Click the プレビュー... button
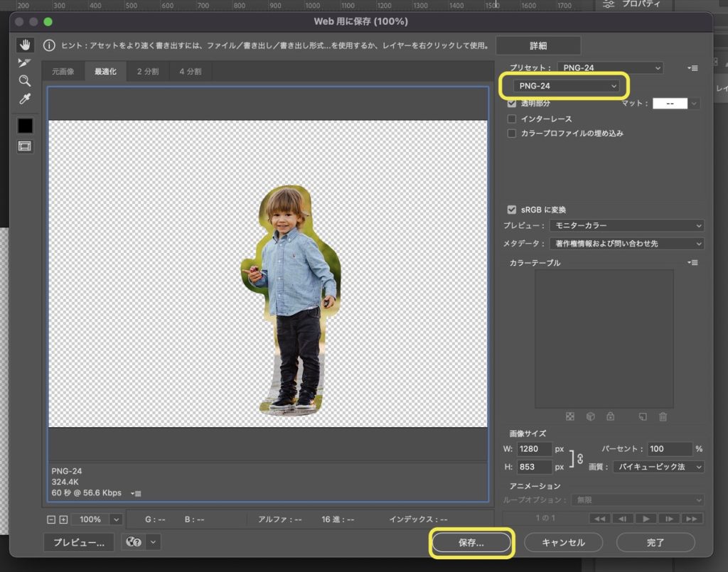 79,542
